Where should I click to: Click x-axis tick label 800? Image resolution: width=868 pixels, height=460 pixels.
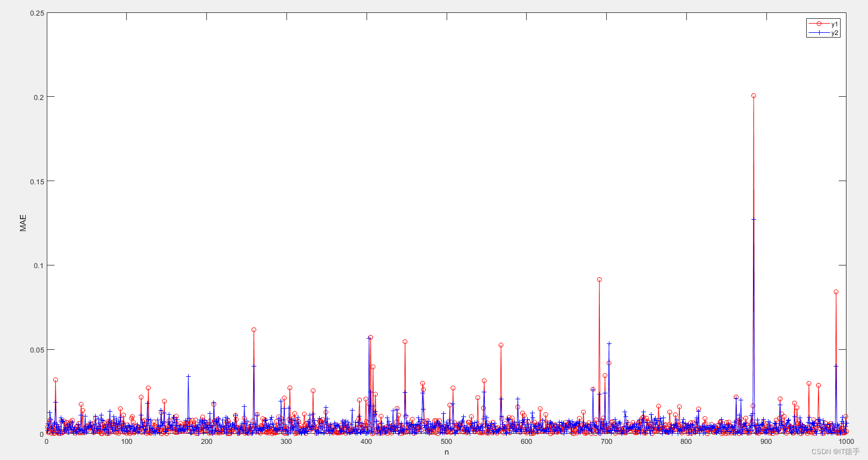(x=686, y=442)
